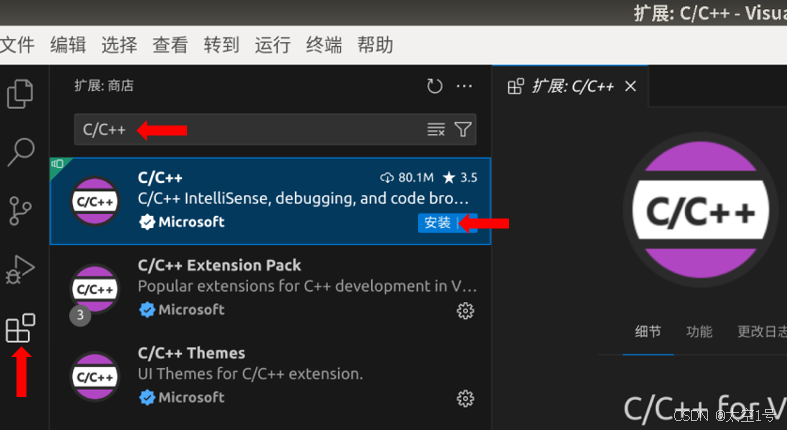The image size is (787, 430).
Task: Click the C/C++ Extension Pack icon
Action: (95, 289)
